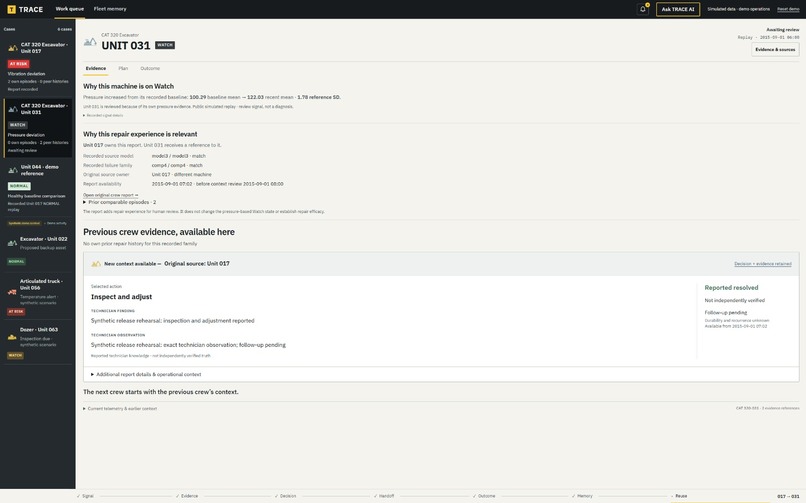Click the Reuse step in the progress bar
Screen dimensions: 806x503
click(x=679, y=496)
